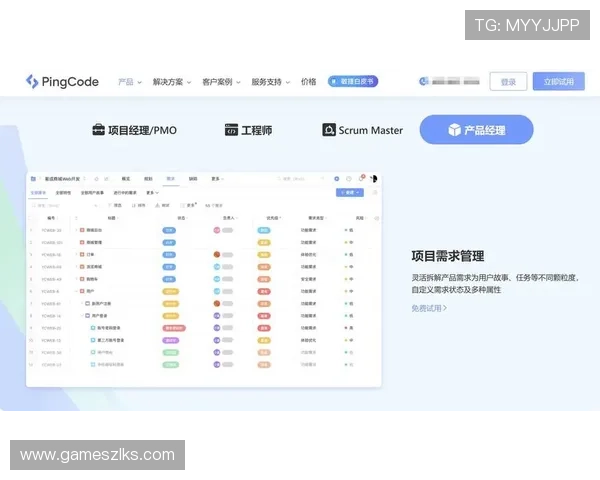Select the 产品经理 role tab

pos(476,130)
